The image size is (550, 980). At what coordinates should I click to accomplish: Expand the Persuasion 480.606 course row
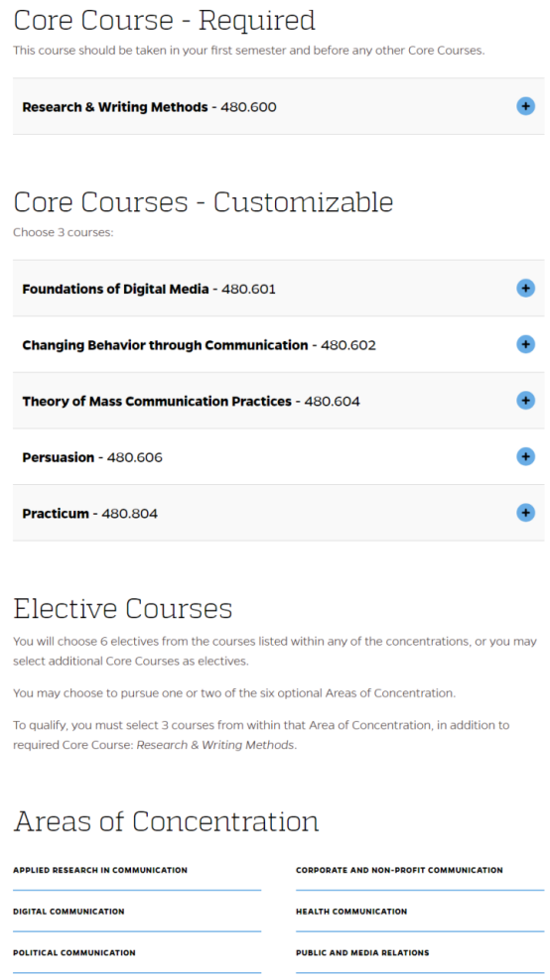click(278, 457)
